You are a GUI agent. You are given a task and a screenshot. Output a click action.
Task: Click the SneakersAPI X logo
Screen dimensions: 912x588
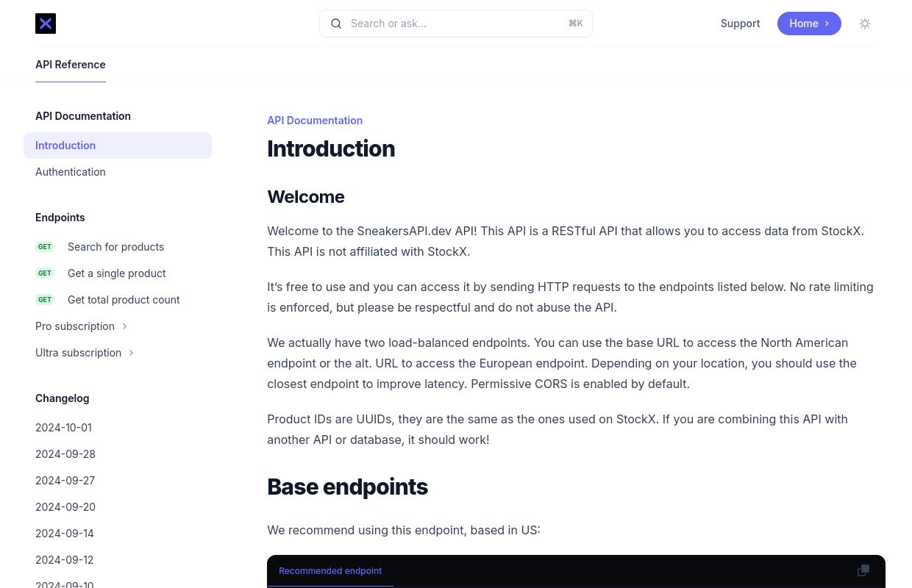(x=46, y=24)
